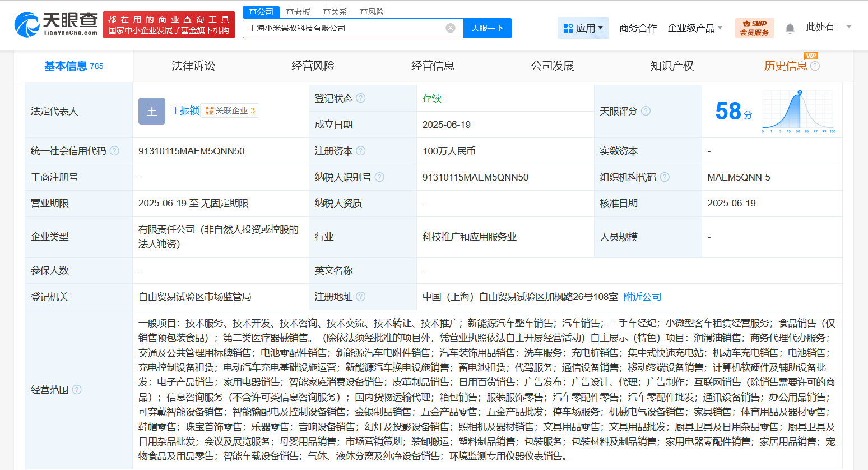Click the 58分 score distribution chart
868x470 pixels.
799,112
